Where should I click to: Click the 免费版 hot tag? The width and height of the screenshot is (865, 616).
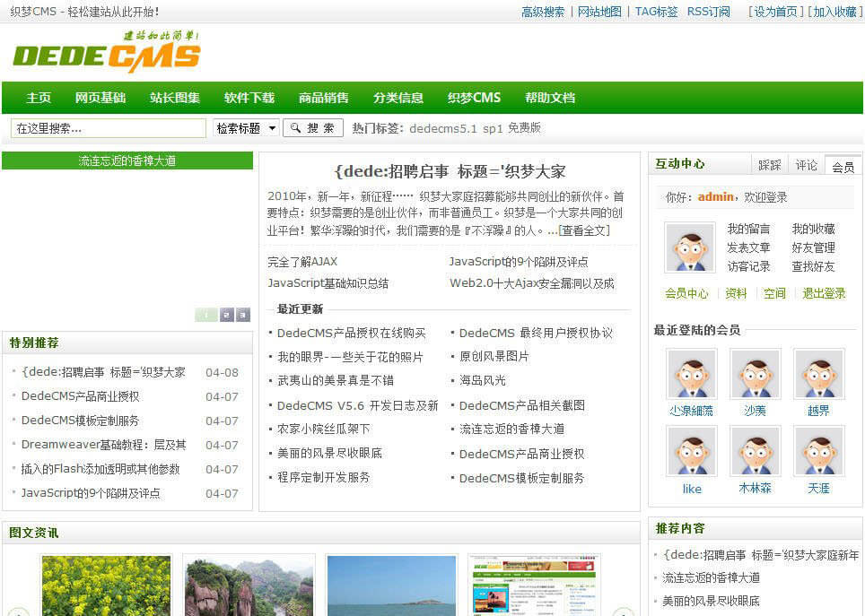point(524,128)
